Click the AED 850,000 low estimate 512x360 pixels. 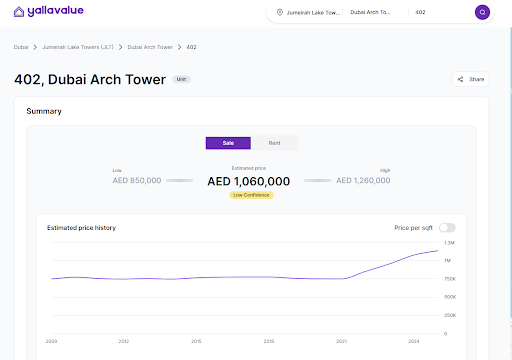click(137, 180)
